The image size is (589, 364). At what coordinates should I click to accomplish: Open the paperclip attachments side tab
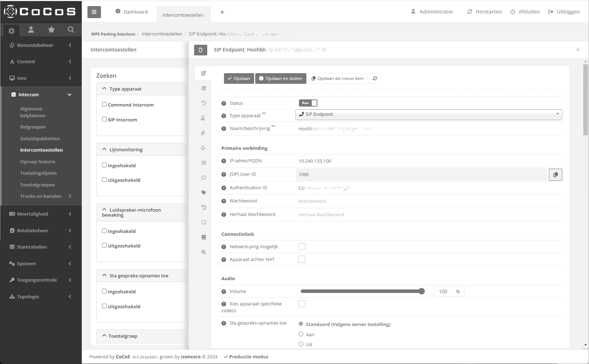pos(203,133)
